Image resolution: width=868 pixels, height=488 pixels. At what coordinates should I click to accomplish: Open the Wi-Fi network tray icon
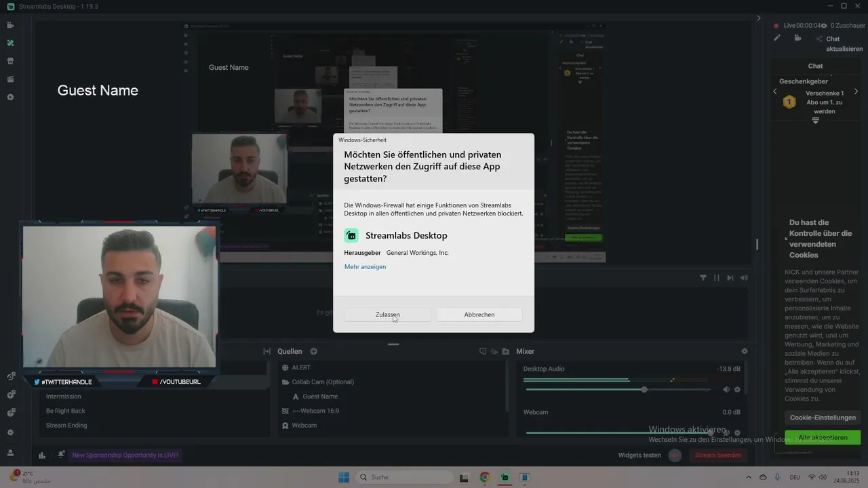coord(812,477)
